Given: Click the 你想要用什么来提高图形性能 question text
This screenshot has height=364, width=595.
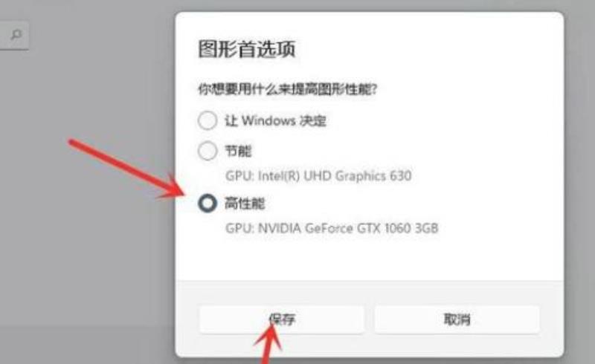Looking at the screenshot, I should point(288,89).
